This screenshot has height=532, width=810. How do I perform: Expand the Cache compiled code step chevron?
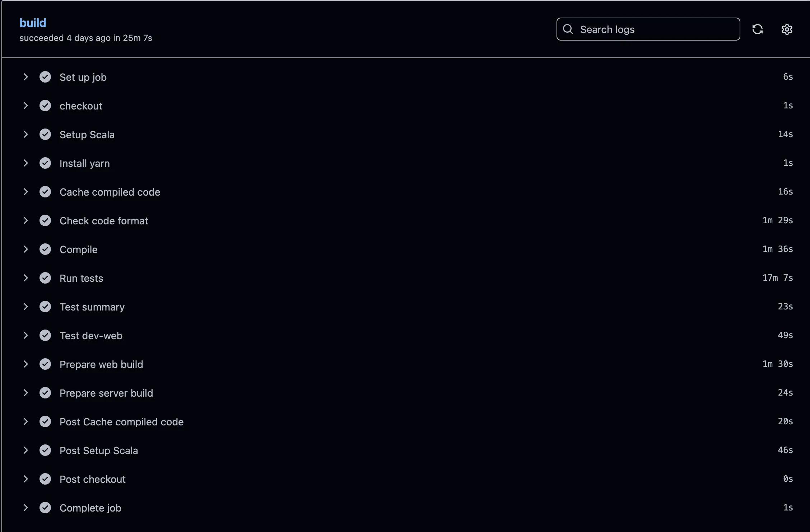tap(25, 192)
